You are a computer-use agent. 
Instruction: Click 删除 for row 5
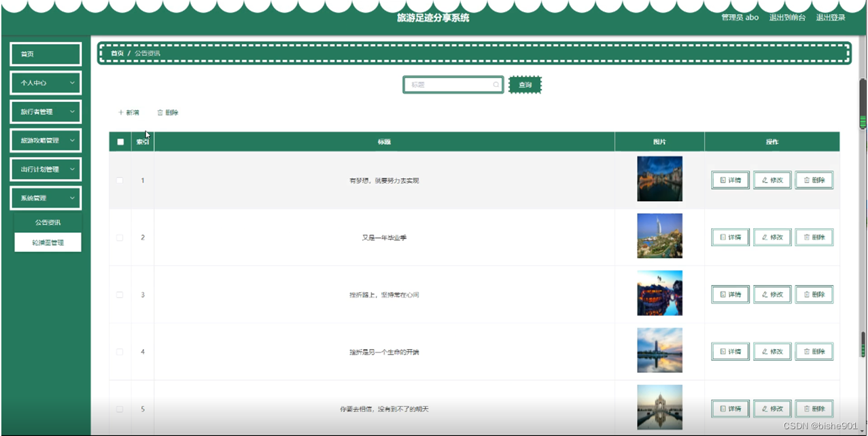[814, 409]
